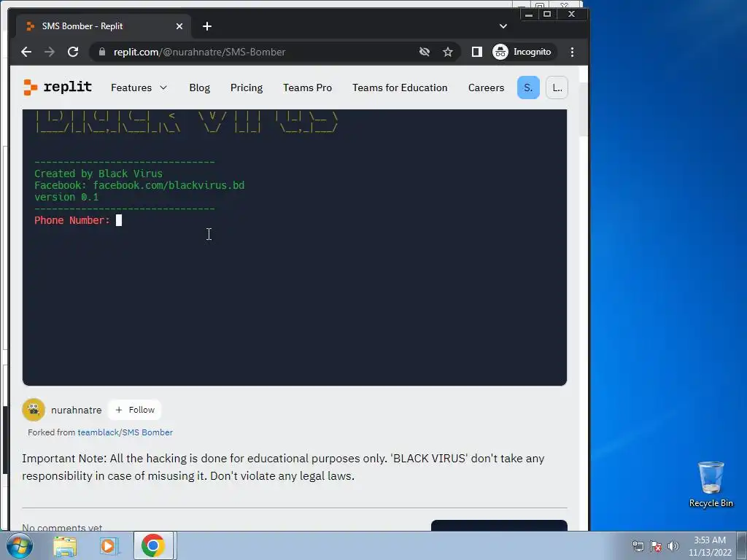Click the third-party cookies blocked eye icon

click(425, 52)
